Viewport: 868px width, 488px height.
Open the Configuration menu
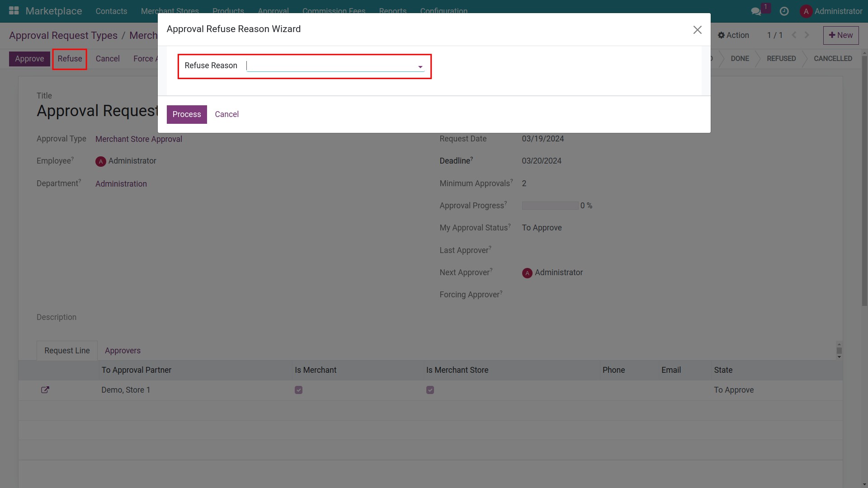point(443,11)
